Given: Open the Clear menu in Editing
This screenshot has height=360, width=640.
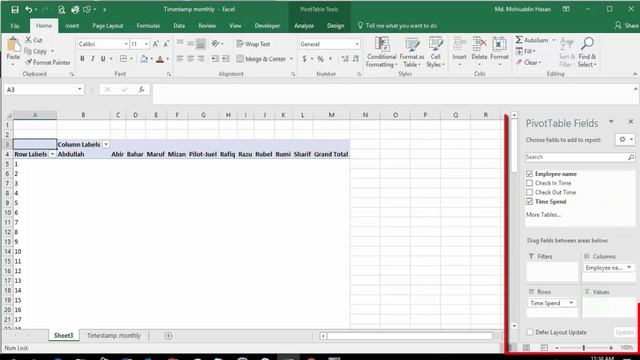Looking at the screenshot, I should (528, 62).
